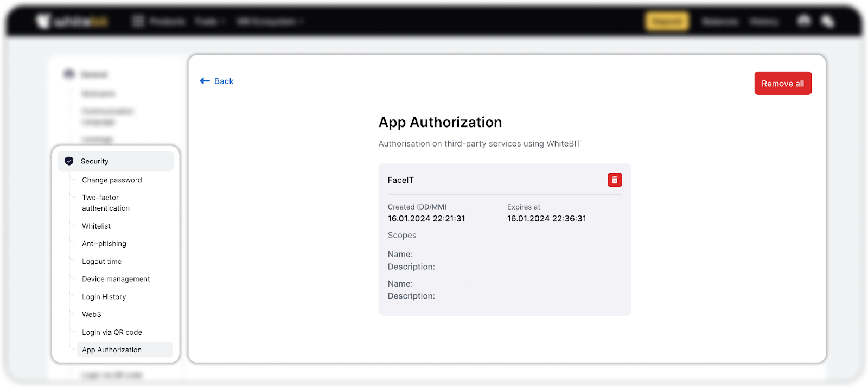Click the Security shield icon

[69, 161]
